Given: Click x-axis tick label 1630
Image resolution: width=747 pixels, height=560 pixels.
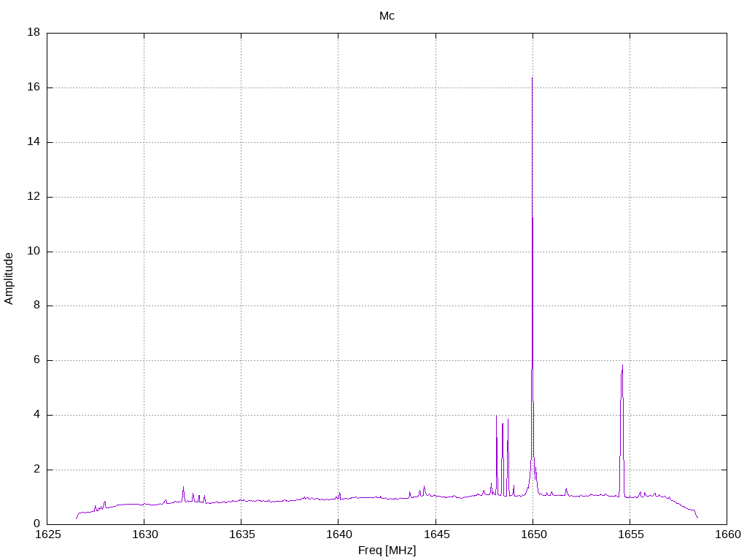Looking at the screenshot, I should (x=145, y=534).
